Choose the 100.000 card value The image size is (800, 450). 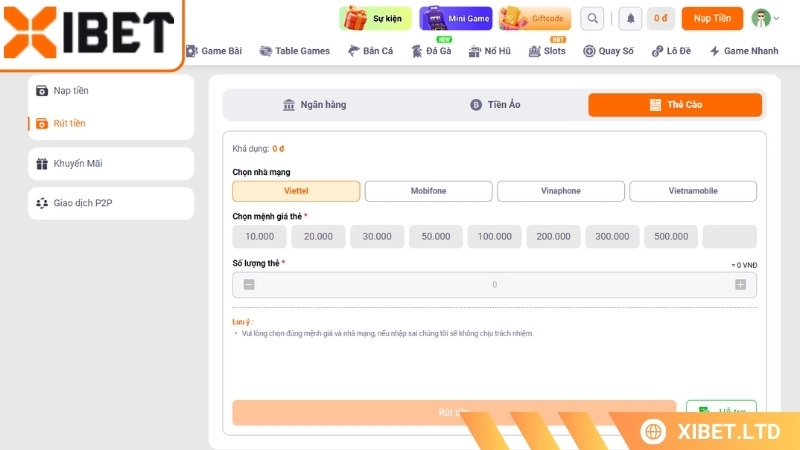pyautogui.click(x=494, y=237)
